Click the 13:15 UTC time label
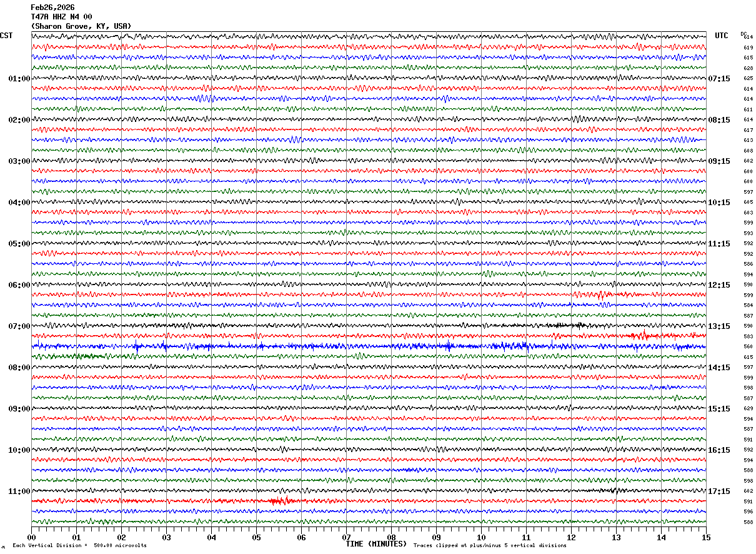Image resolution: width=756 pixels, height=554 pixels. tap(719, 326)
